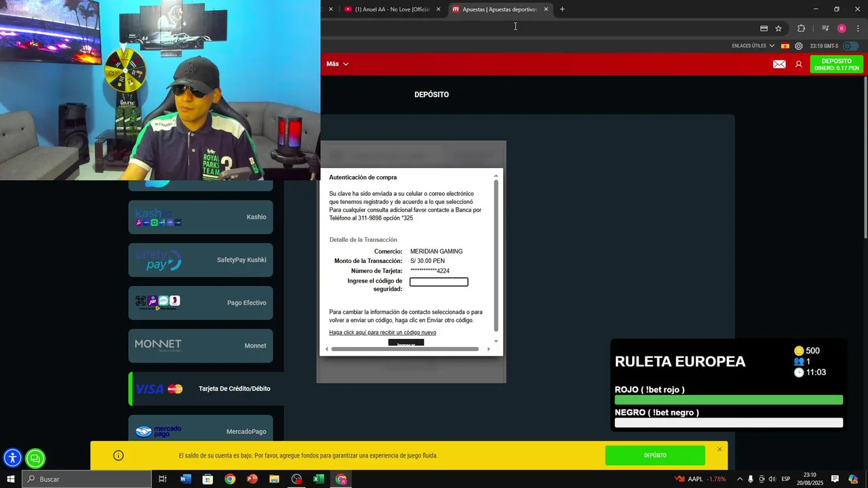Click the NEGRO white vote bar
The height and width of the screenshot is (488, 868).
(728, 422)
